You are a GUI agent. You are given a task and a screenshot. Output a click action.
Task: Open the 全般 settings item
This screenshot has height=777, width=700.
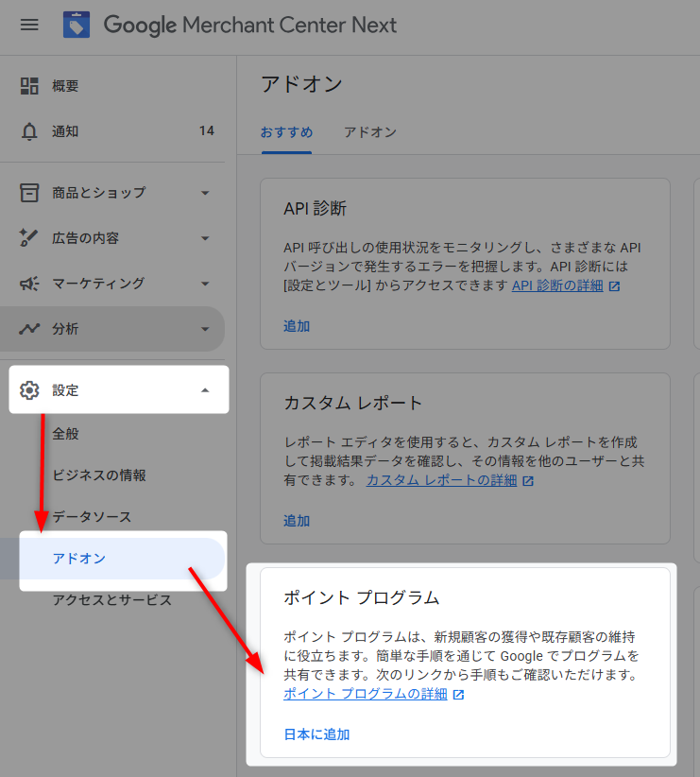click(65, 434)
